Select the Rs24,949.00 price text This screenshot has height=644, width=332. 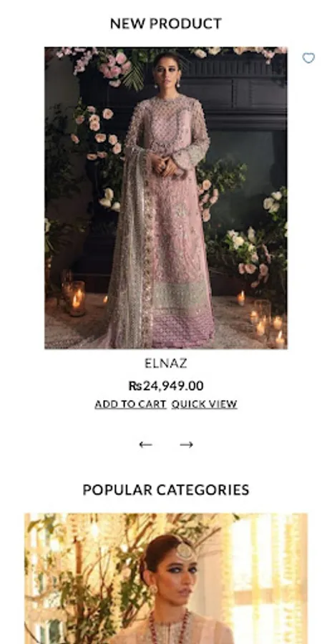pos(166,386)
